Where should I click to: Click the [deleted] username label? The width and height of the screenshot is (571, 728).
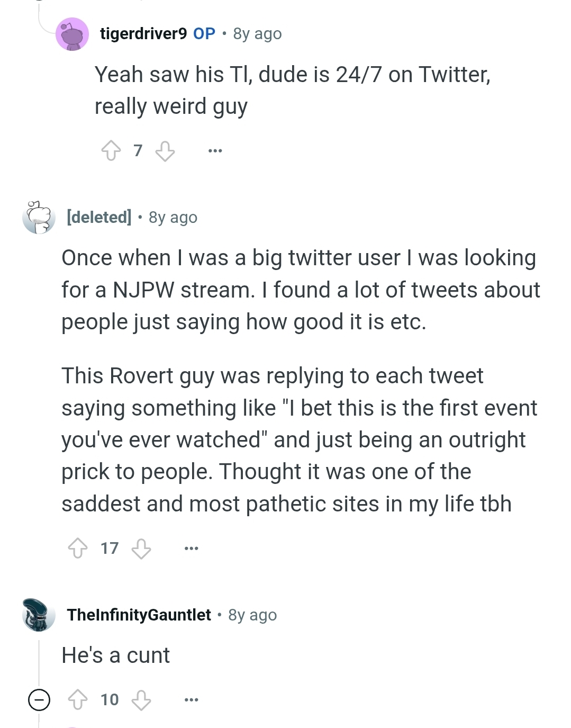pyautogui.click(x=99, y=217)
